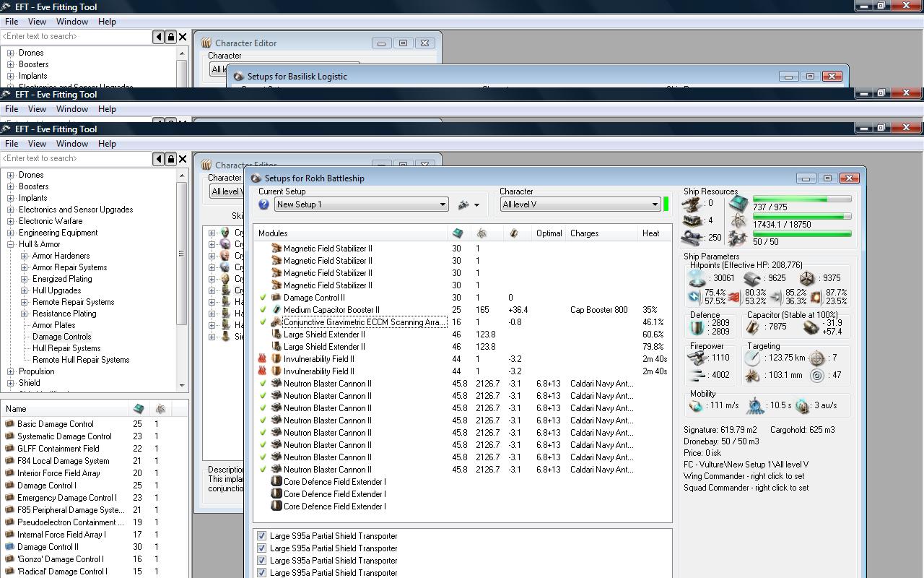Open File menu in the front EFT window
The height and width of the screenshot is (578, 924).
point(12,144)
